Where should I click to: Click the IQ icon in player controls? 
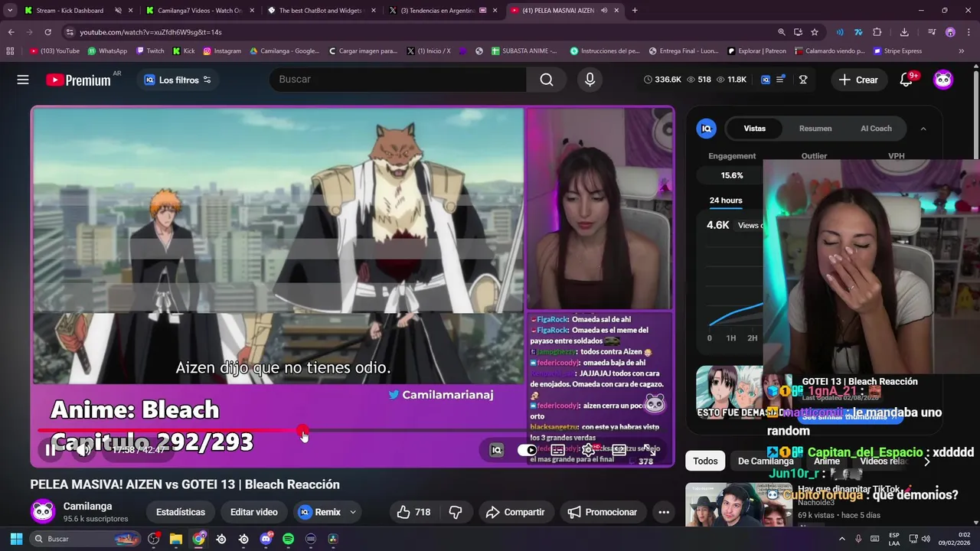tap(496, 450)
